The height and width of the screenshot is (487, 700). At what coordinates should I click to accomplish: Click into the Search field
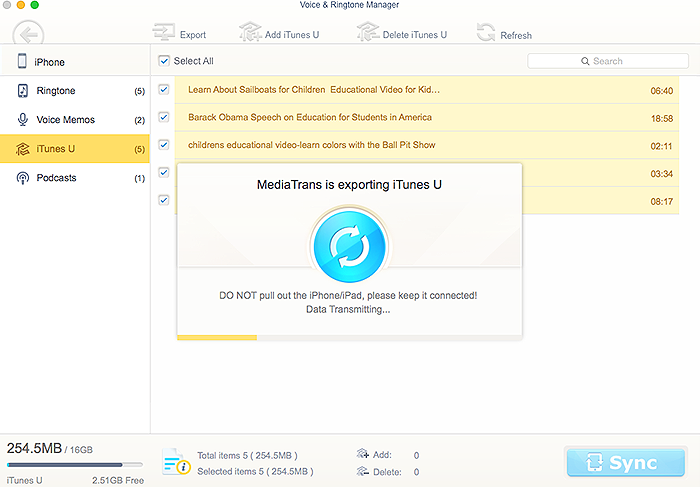pos(608,61)
